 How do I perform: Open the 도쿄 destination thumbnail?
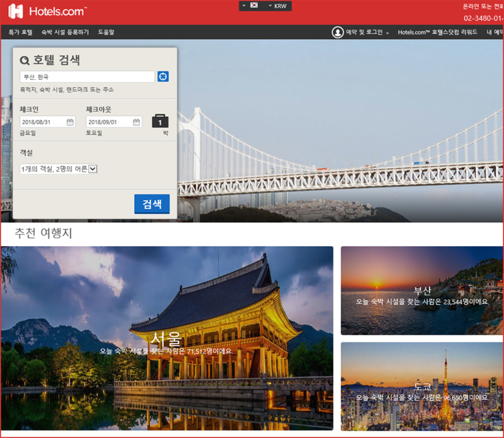tap(421, 386)
